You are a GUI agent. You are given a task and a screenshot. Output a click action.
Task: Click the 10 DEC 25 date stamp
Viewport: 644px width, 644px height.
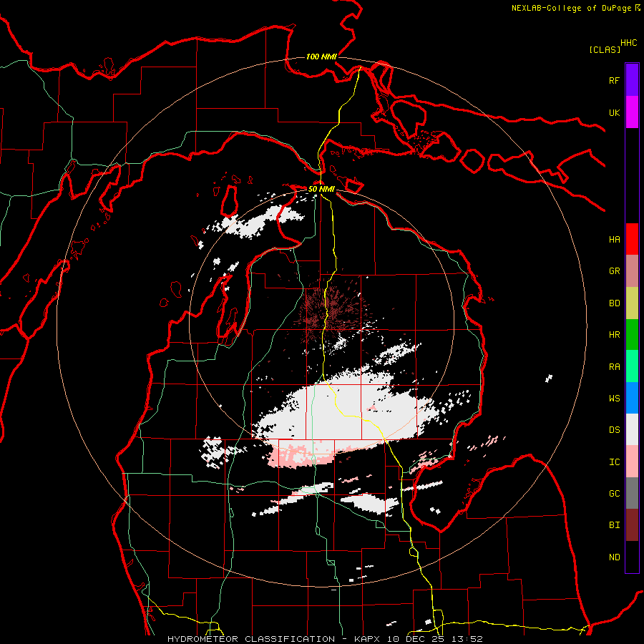(415, 639)
